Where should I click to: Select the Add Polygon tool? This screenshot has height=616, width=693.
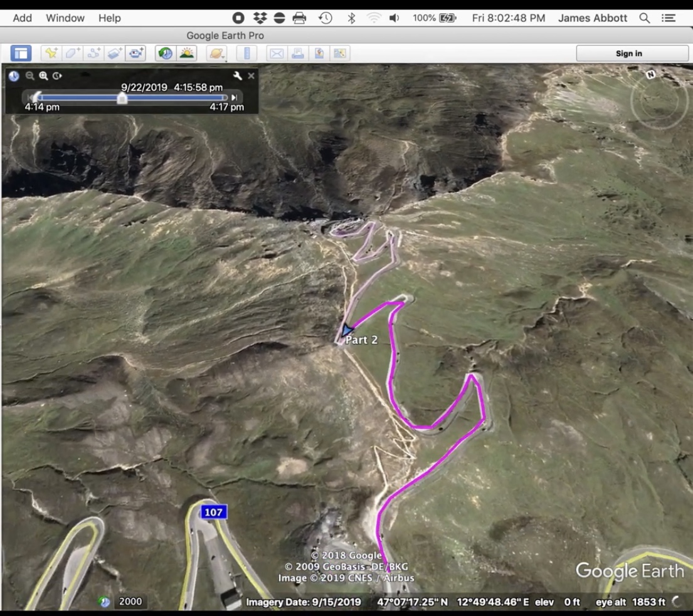tap(72, 53)
